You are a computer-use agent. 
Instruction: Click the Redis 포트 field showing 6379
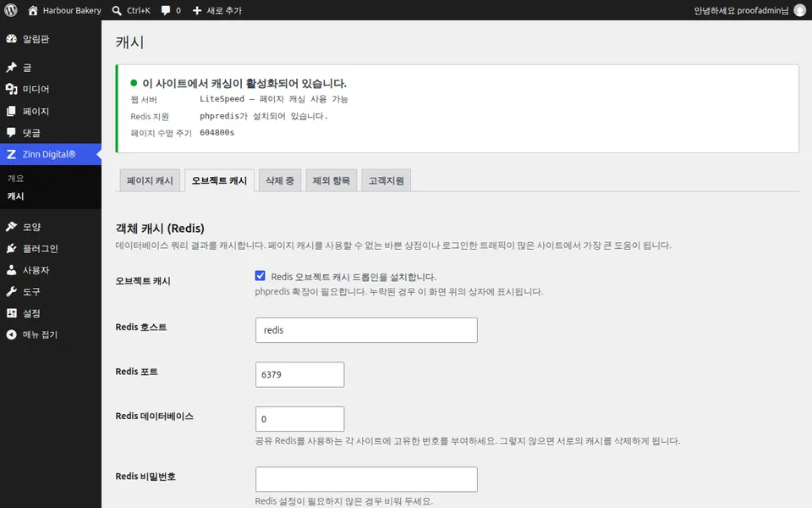click(x=299, y=374)
